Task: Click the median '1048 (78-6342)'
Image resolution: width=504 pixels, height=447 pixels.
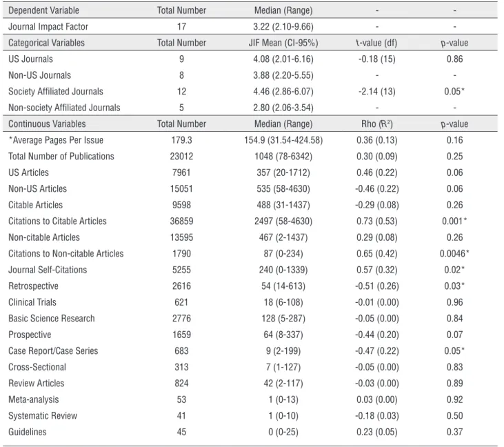Action: tap(283, 157)
